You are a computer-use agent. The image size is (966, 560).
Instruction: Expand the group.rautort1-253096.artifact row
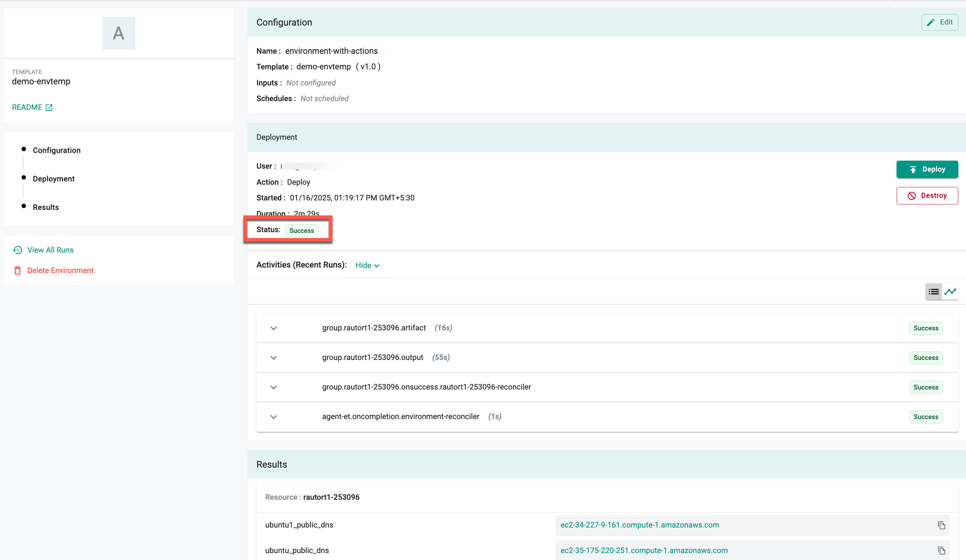[x=273, y=328]
